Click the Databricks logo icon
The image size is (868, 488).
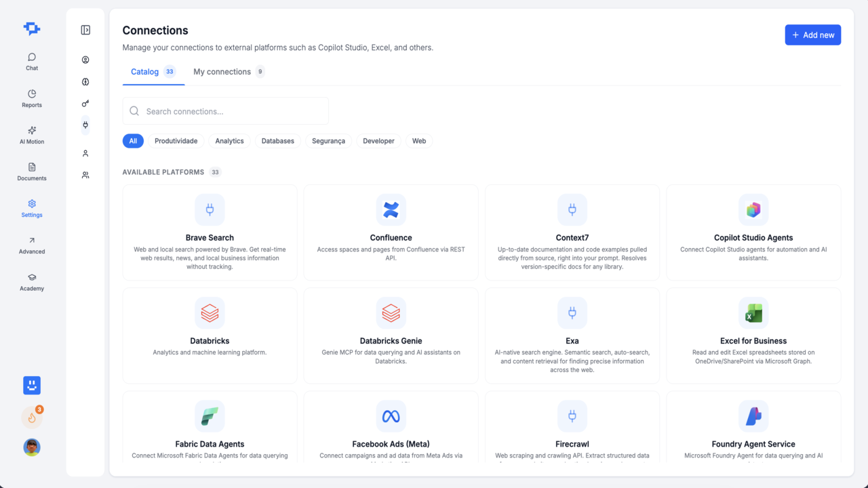point(210,313)
